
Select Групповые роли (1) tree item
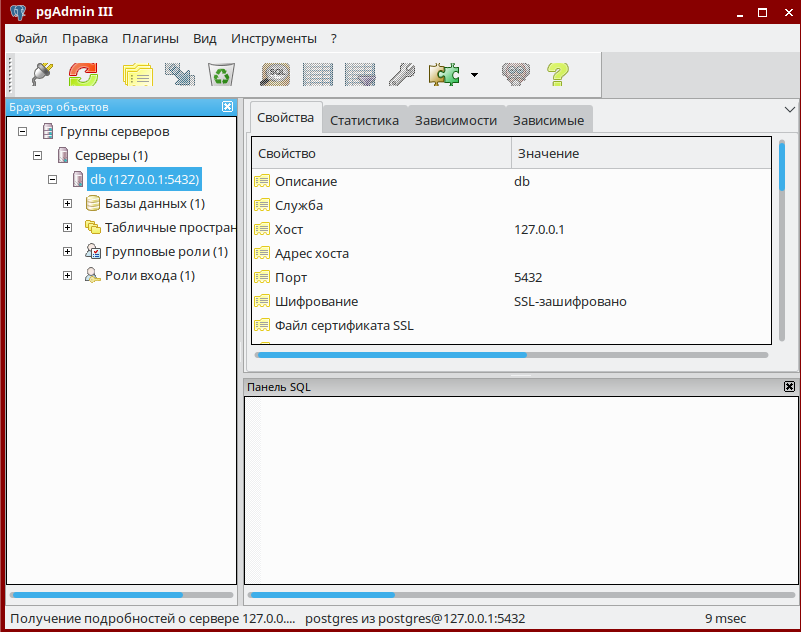pyautogui.click(x=167, y=252)
